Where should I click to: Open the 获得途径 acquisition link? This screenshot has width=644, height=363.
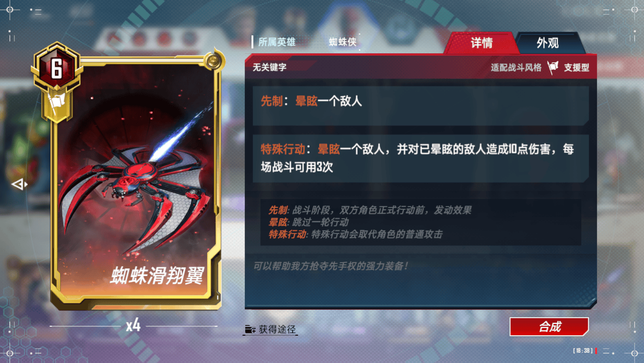point(270,329)
